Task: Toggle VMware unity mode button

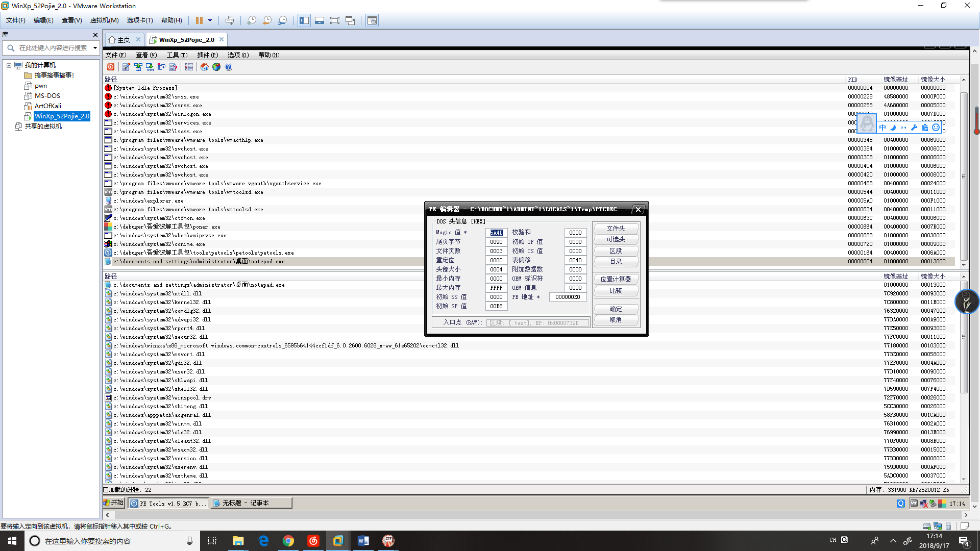Action: [350, 20]
